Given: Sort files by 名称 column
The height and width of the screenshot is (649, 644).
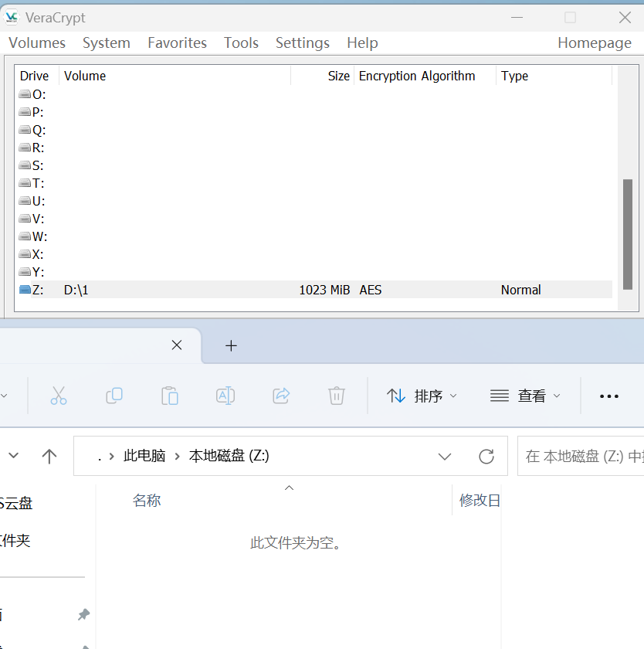Looking at the screenshot, I should pyautogui.click(x=147, y=501).
